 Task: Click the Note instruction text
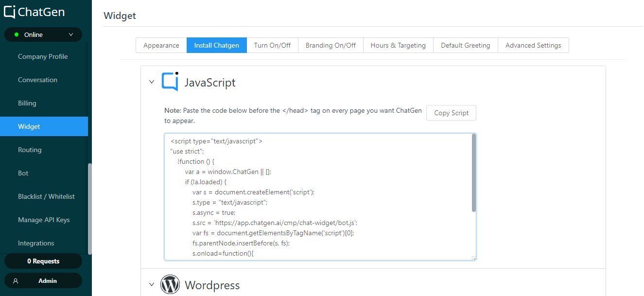coord(293,116)
